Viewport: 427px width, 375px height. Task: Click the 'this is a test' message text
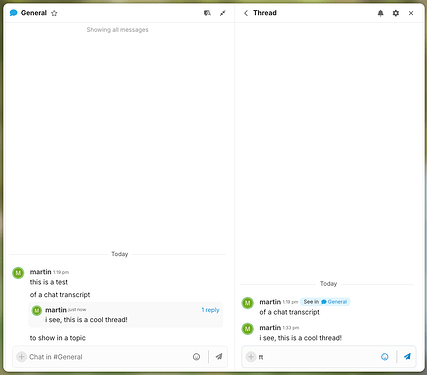click(49, 282)
